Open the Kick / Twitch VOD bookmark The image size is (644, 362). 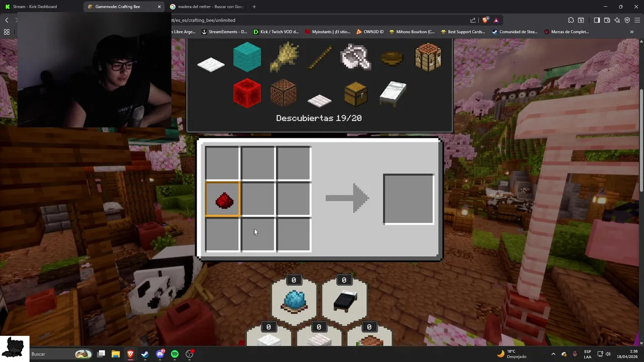pyautogui.click(x=276, y=32)
